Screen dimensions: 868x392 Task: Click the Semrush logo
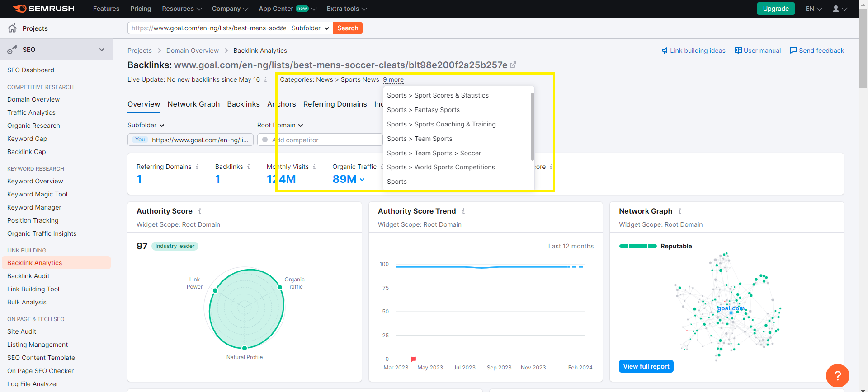point(44,9)
